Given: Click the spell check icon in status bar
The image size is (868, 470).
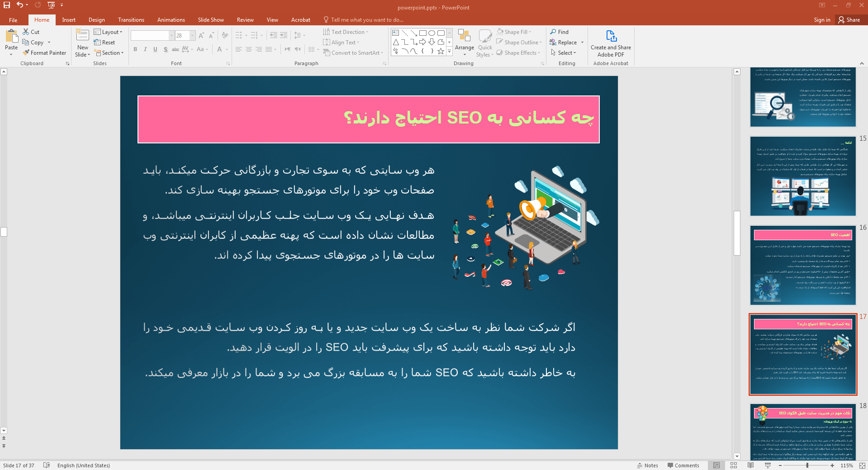Looking at the screenshot, I should point(47,465).
